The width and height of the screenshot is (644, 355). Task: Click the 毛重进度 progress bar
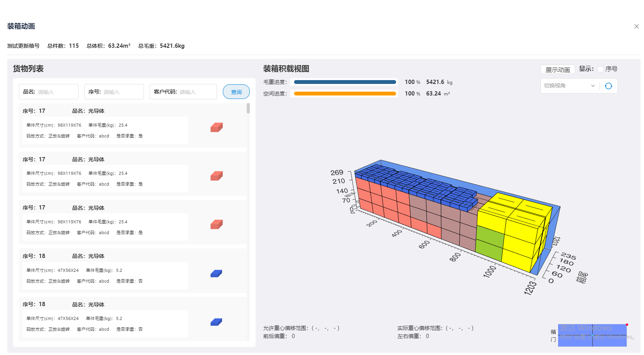[345, 82]
